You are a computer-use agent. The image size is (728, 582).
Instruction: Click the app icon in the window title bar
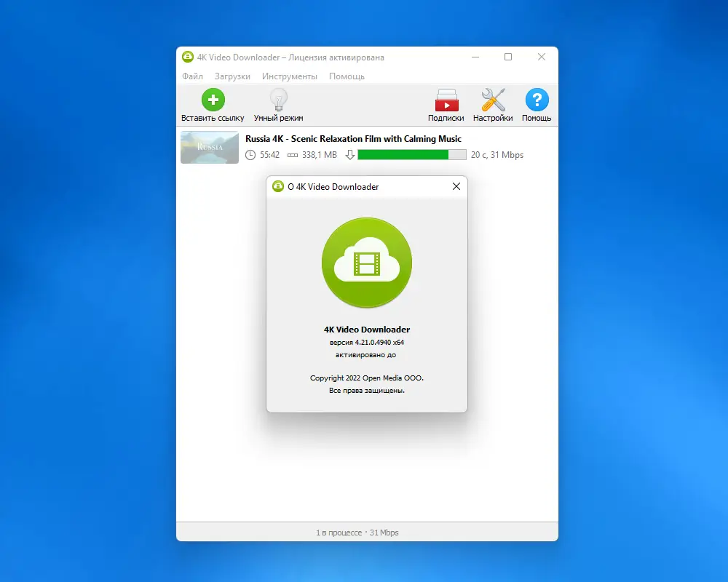coord(187,57)
